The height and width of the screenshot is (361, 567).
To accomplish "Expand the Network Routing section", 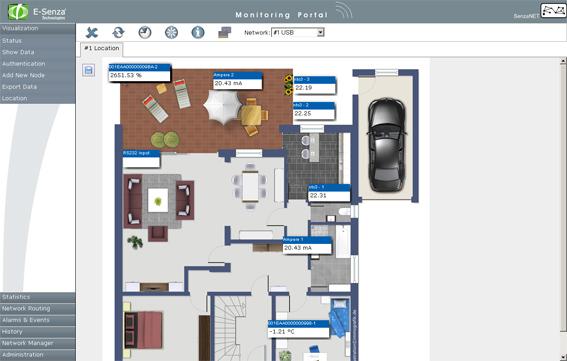I will tap(38, 309).
